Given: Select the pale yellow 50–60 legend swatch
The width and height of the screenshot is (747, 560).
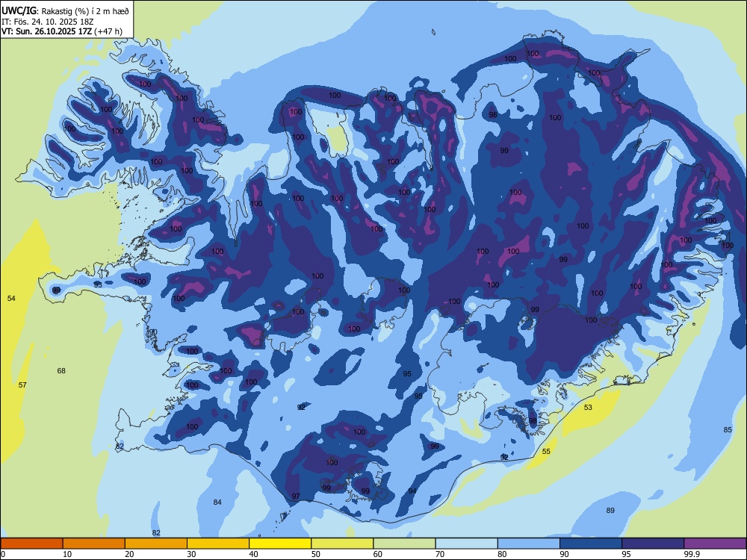Looking at the screenshot, I should pos(342,544).
